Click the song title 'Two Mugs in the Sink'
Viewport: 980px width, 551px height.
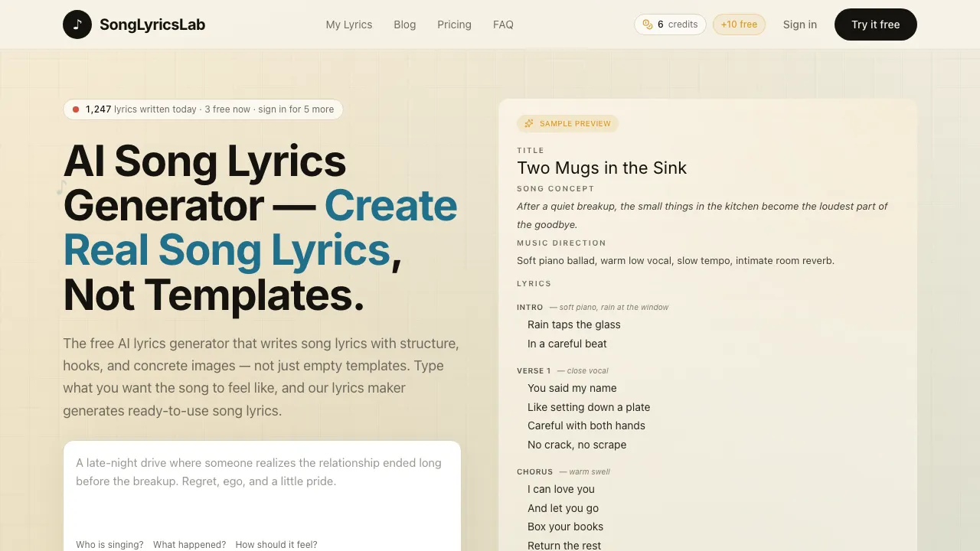tap(602, 168)
